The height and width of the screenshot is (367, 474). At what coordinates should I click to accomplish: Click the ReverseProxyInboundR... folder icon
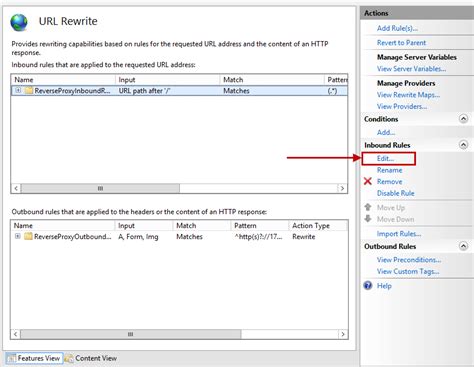[x=28, y=90]
